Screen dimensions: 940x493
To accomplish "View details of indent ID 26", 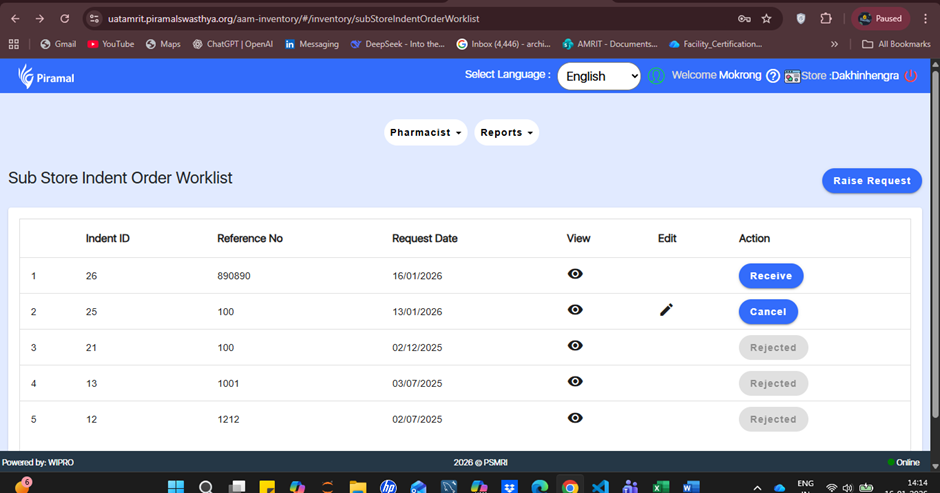I will tap(575, 274).
